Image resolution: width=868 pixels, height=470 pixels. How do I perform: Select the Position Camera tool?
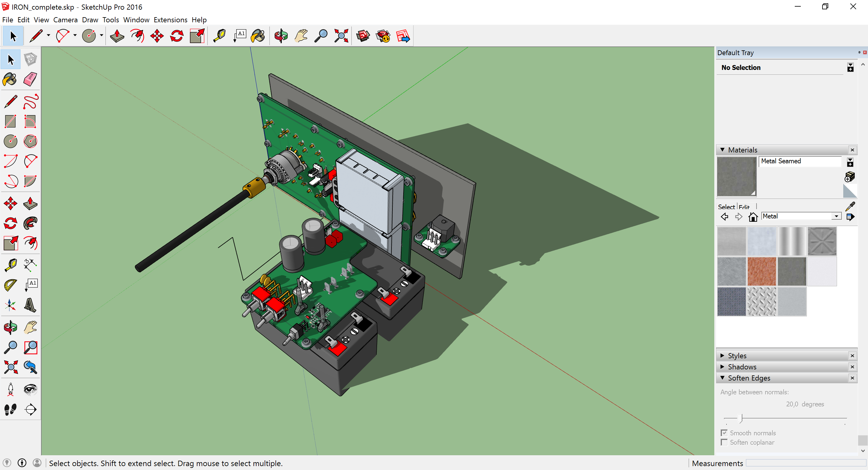point(11,390)
